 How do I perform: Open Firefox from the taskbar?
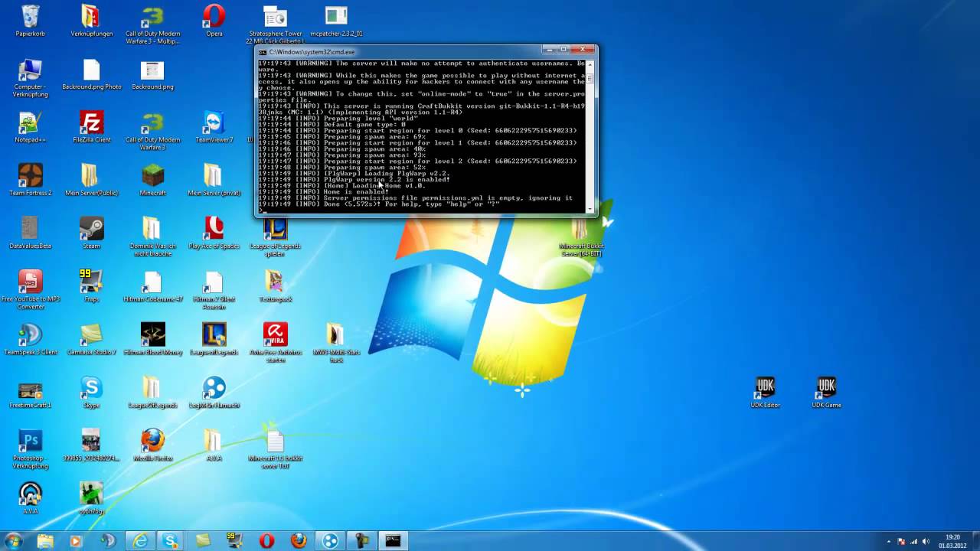(x=299, y=540)
